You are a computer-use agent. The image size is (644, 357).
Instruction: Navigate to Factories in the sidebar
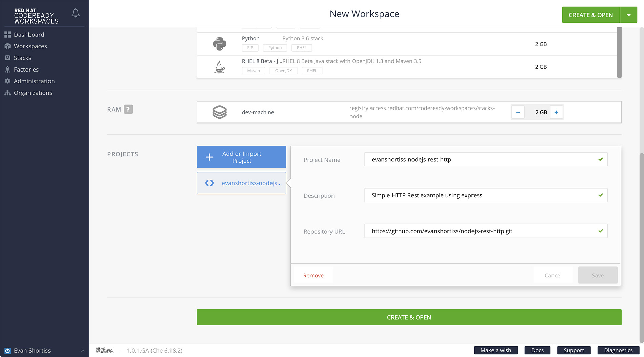26,70
